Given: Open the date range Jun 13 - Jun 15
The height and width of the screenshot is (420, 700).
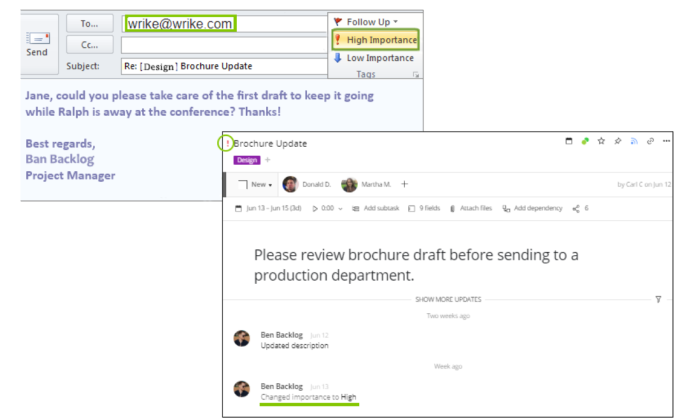Looking at the screenshot, I should [x=268, y=208].
